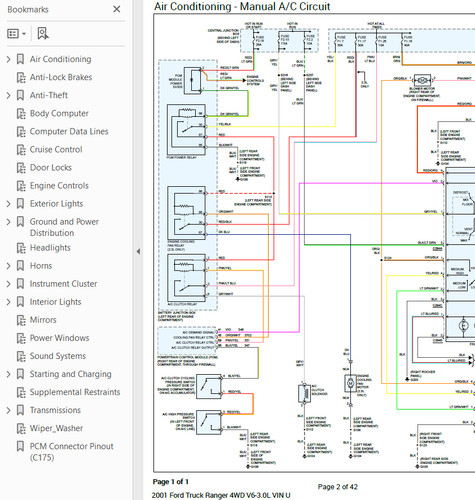
Task: Expand Ground and Power Distribution bookmark
Action: click(9, 222)
